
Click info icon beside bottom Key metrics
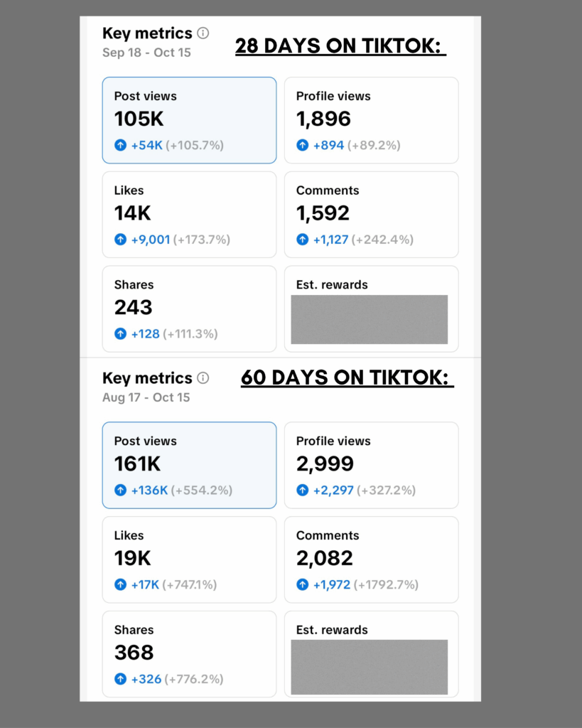(x=203, y=378)
